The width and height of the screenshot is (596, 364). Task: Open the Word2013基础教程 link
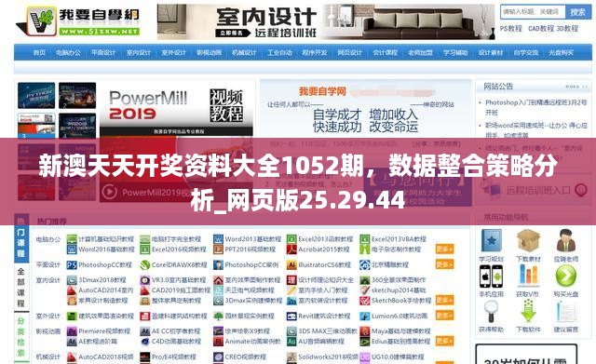pos(252,239)
